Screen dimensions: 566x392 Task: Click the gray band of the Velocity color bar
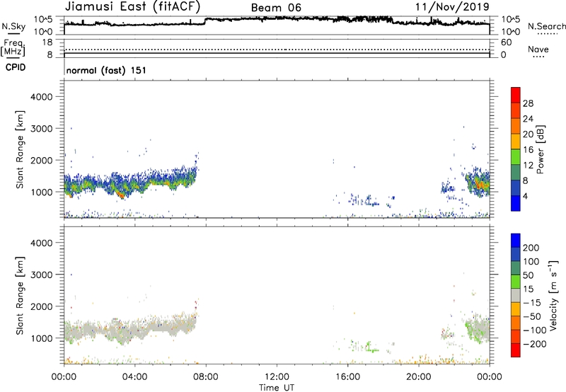coord(516,295)
